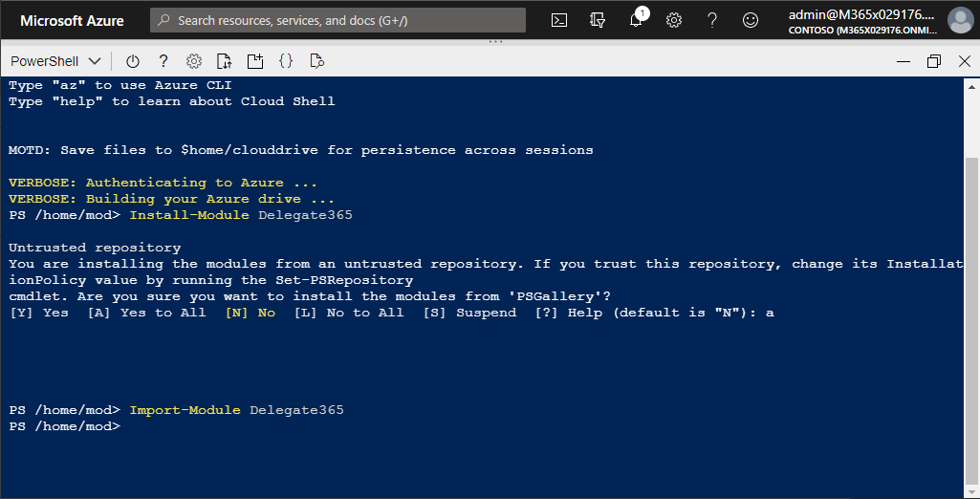Open Directory and subscription filter icon

click(x=599, y=20)
